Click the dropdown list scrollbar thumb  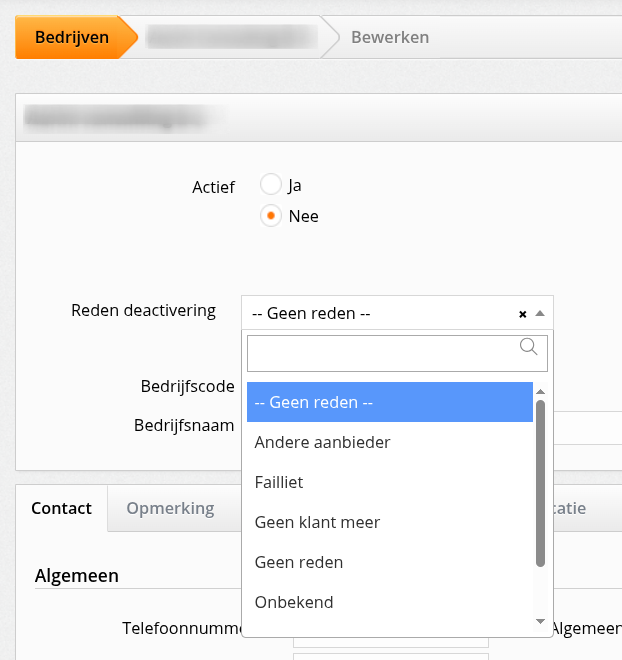click(540, 483)
